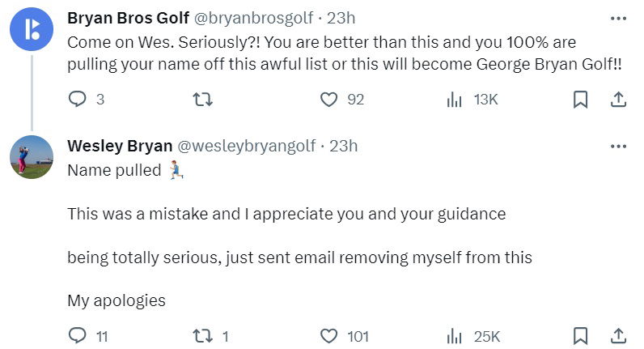Viewport: 644px width, 349px height.
Task: Reply to the Bryan Bros Golf tweet
Action: click(78, 100)
